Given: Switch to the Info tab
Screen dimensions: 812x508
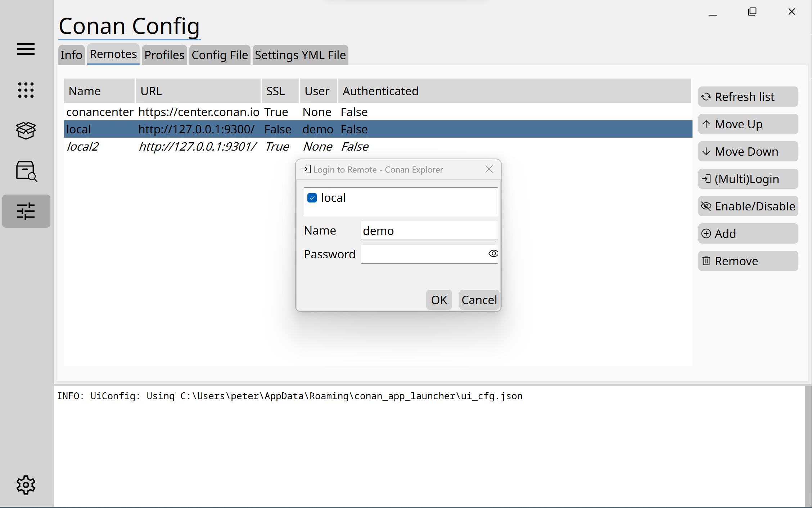Looking at the screenshot, I should click(71, 55).
